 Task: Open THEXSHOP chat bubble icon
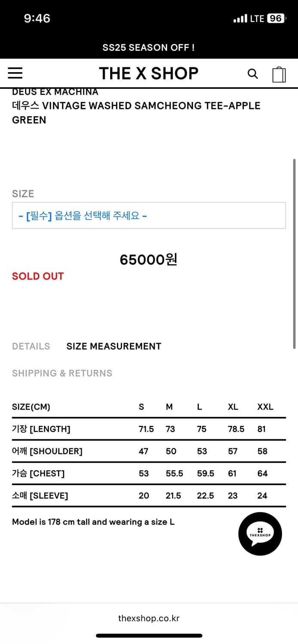pos(260,534)
